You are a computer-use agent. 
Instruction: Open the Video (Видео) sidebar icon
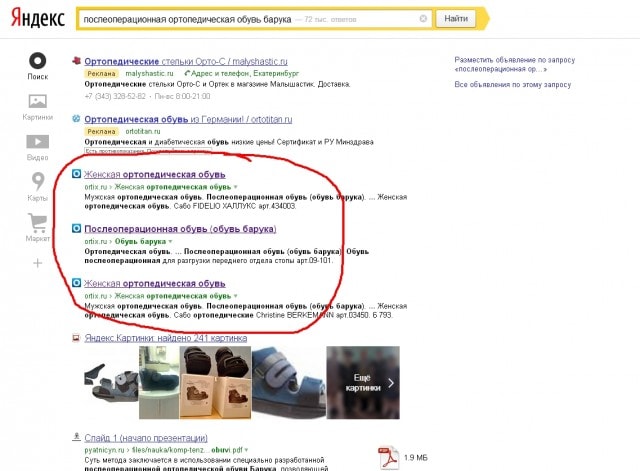coord(37,143)
